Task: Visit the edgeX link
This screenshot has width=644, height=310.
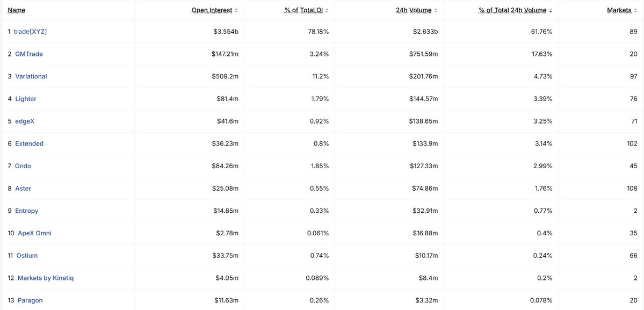Action: [25, 121]
